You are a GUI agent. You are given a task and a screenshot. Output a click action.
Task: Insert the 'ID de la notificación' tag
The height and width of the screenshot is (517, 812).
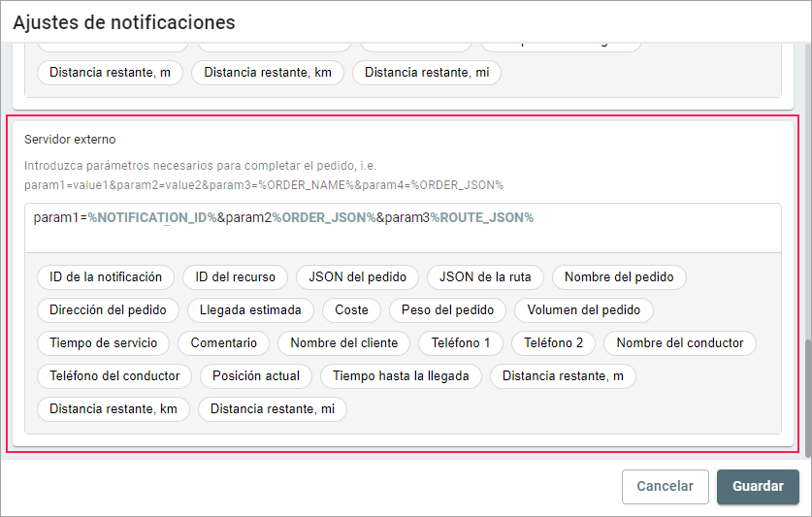pyautogui.click(x=106, y=277)
